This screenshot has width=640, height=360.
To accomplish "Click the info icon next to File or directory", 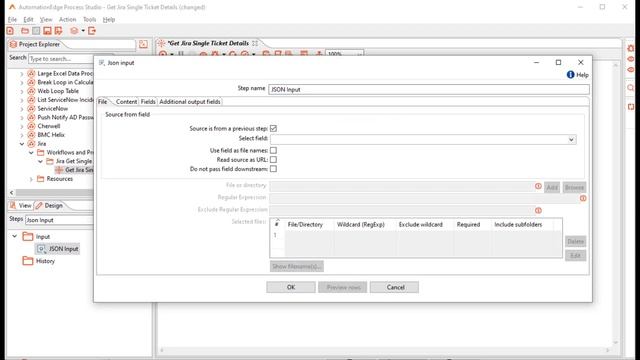I will click(538, 186).
